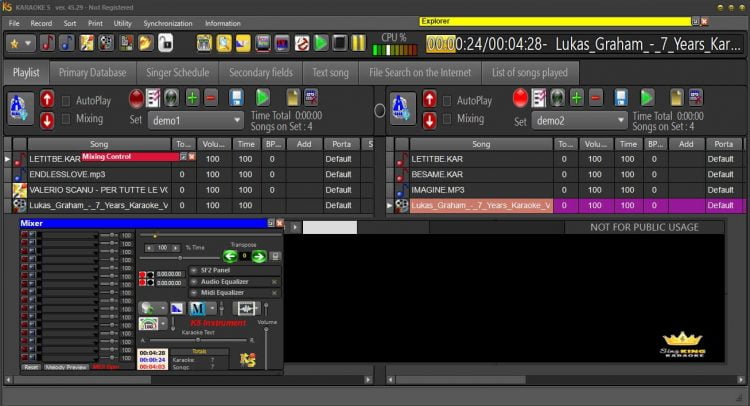750x406 pixels.
Task: Open the Record menu
Action: coord(41,23)
